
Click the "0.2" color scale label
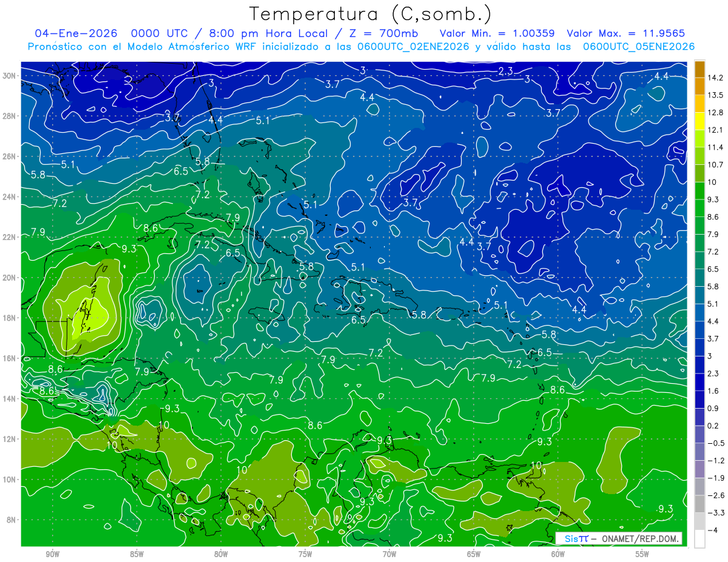tap(714, 426)
